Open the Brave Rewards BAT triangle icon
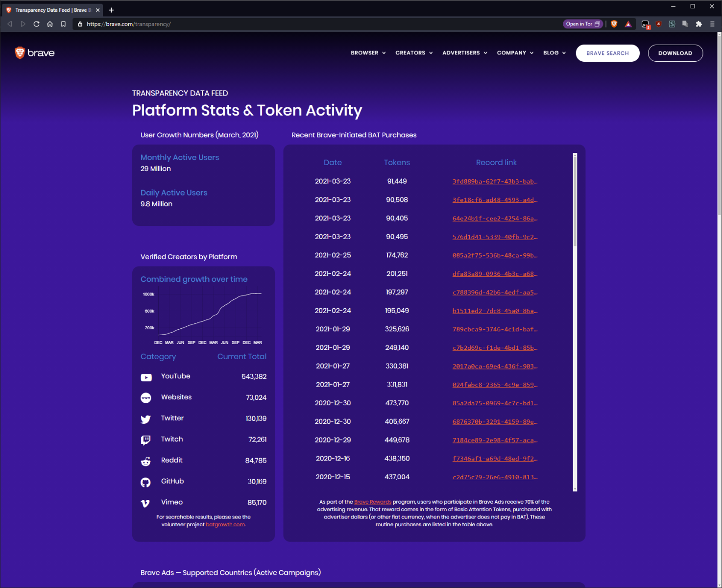 pos(628,24)
